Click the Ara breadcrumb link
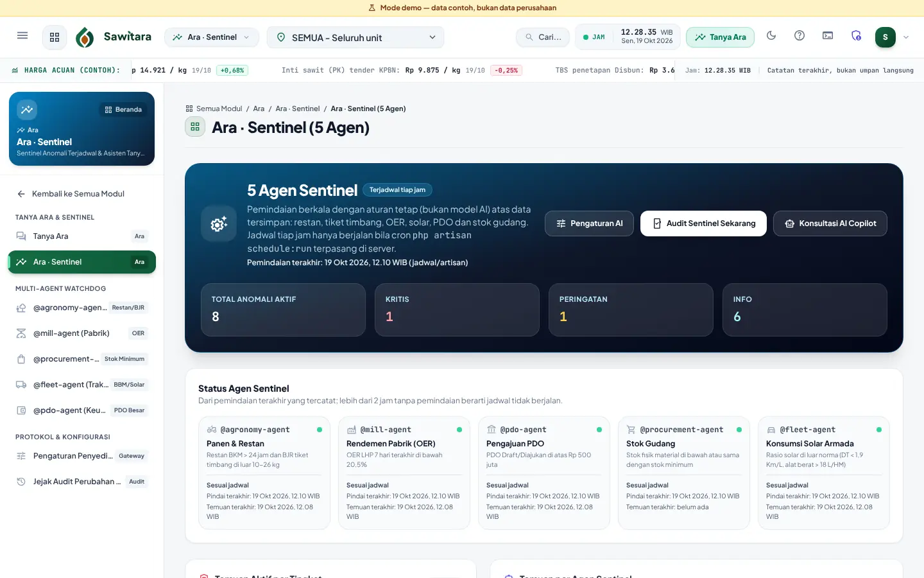Screen dimensions: 924x578 pyautogui.click(x=259, y=109)
